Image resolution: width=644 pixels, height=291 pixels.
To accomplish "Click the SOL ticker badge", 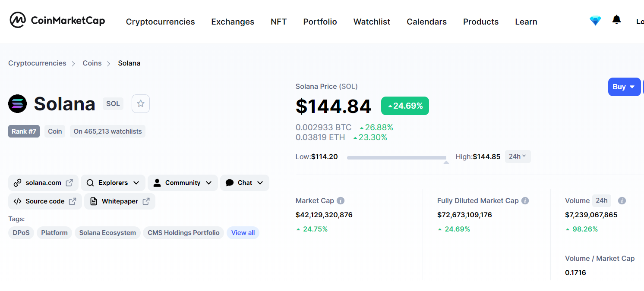I will 113,104.
